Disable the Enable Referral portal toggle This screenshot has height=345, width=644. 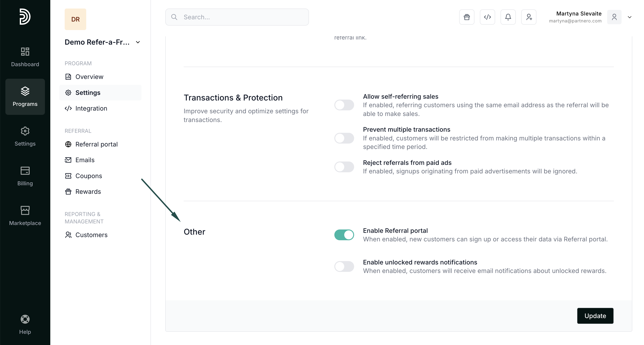tap(344, 235)
